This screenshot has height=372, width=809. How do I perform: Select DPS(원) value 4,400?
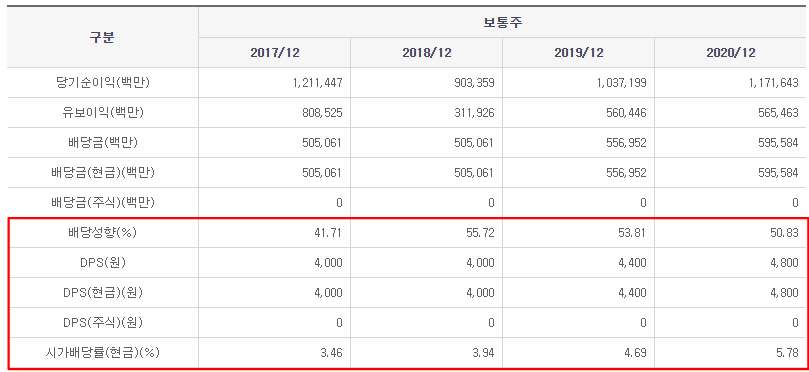(634, 263)
